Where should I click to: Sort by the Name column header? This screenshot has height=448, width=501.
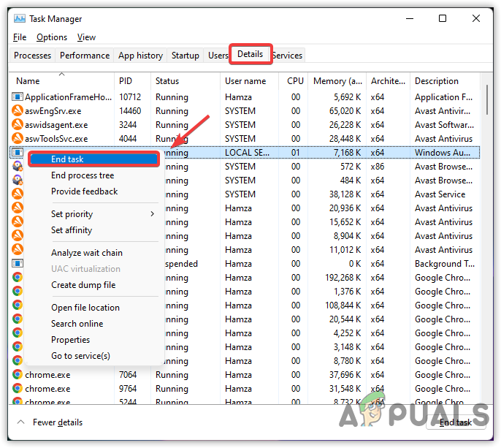(61, 81)
